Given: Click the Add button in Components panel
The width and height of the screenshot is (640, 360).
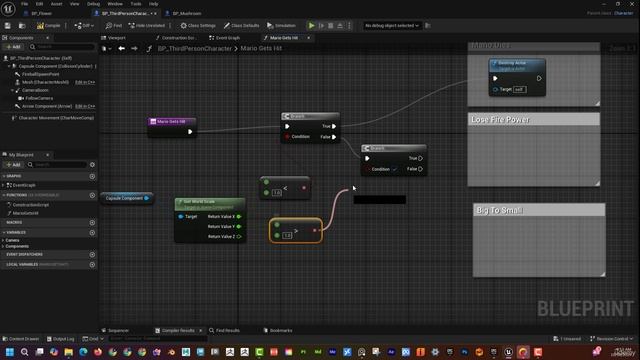Looking at the screenshot, I should 13,47.
